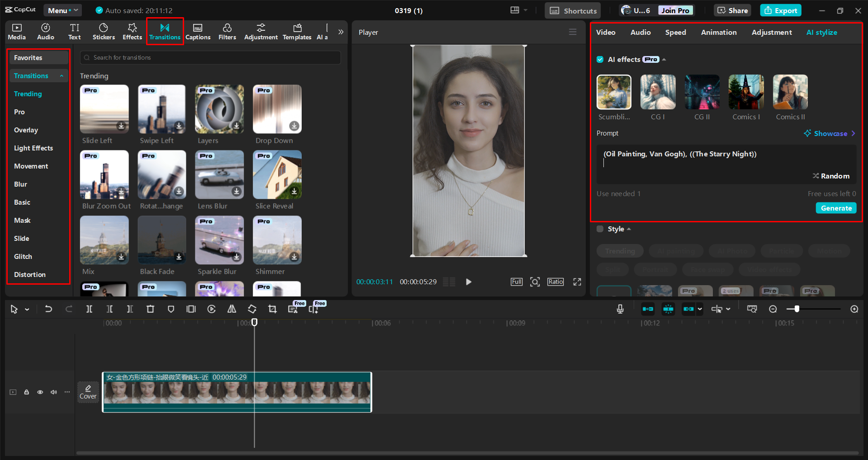Image resolution: width=868 pixels, height=460 pixels.
Task: Select the Comics I effect thumbnail
Action: point(745,92)
